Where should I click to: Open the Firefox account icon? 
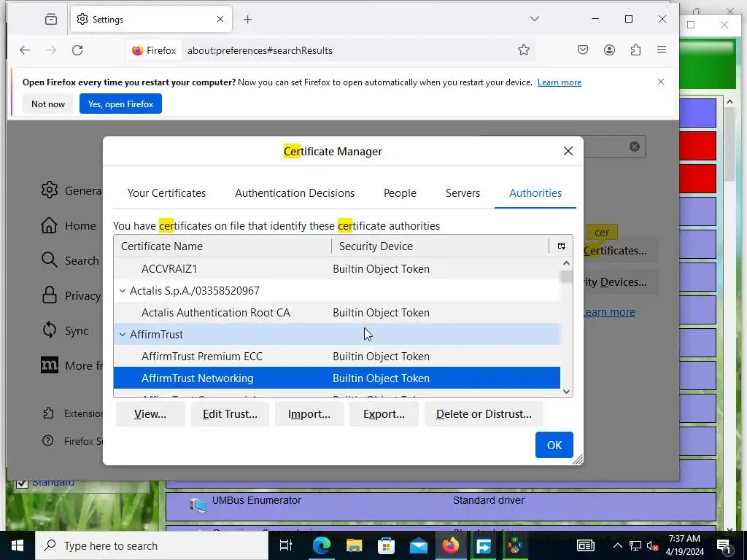[x=609, y=50]
